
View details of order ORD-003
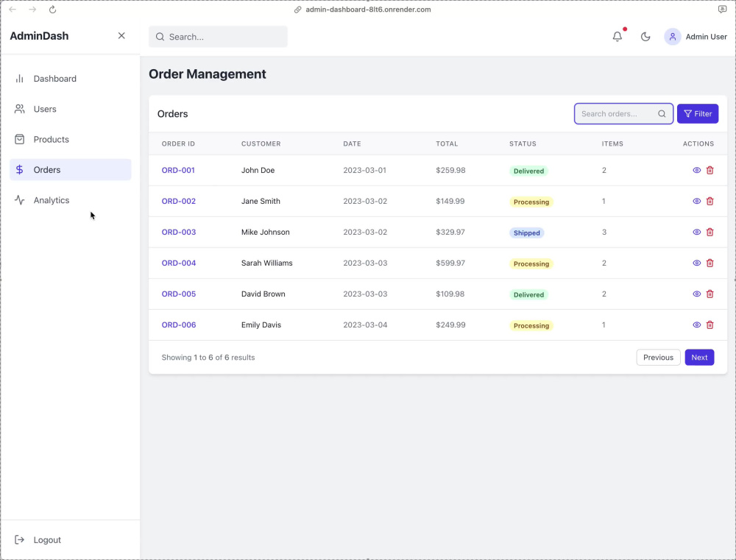(696, 233)
